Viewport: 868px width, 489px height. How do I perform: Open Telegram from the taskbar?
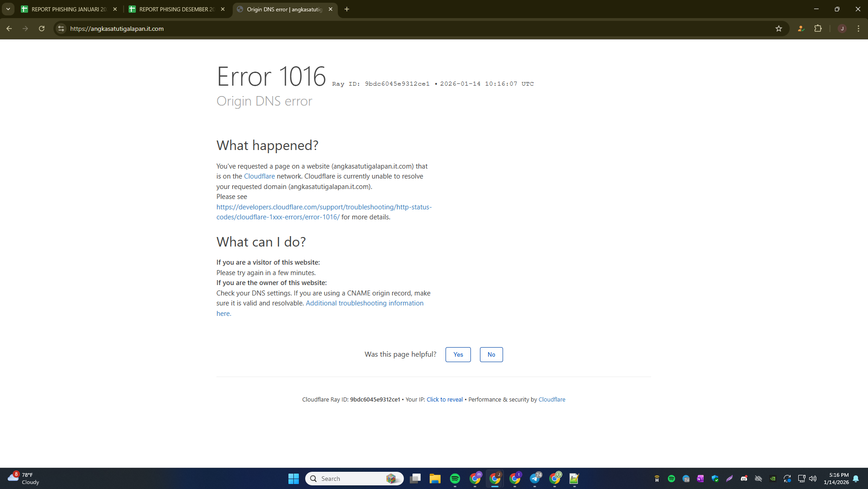pos(535,479)
